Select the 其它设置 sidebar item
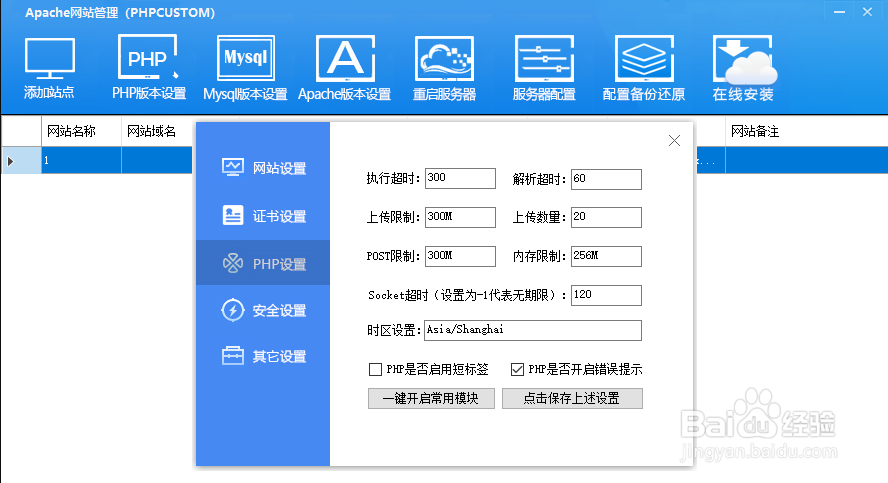 coord(263,356)
